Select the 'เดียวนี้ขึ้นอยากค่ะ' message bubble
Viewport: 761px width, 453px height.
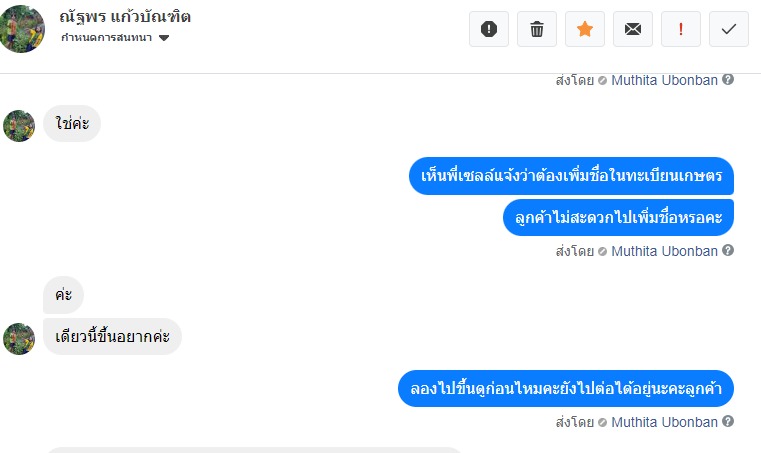click(112, 337)
